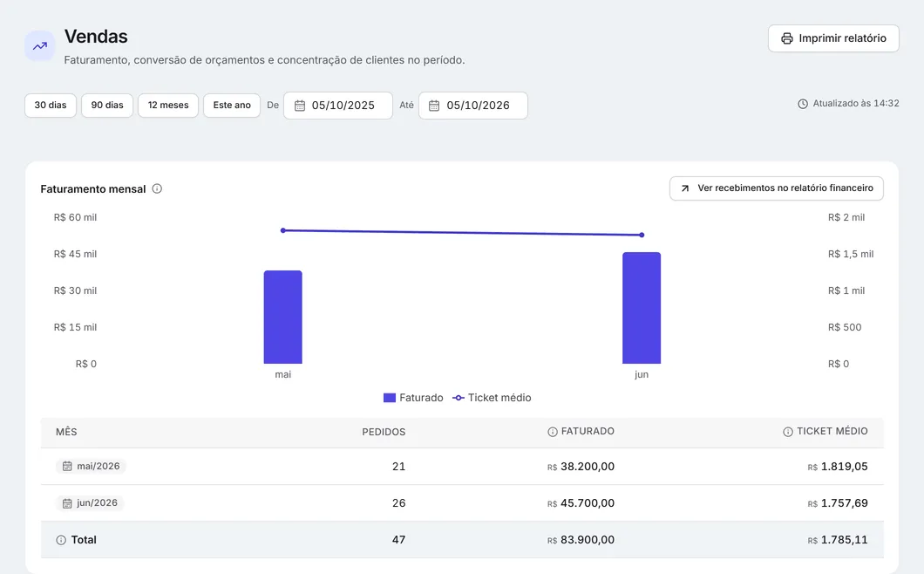
Task: Click the TICKET MÉDIO column header text
Action: (x=832, y=431)
